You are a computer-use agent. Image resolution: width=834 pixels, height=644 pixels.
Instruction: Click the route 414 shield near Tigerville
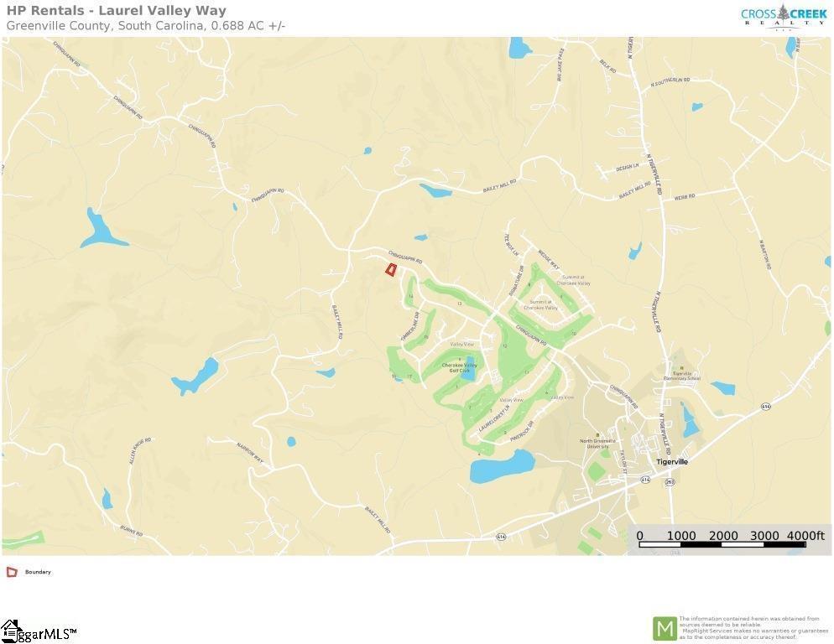pos(645,480)
